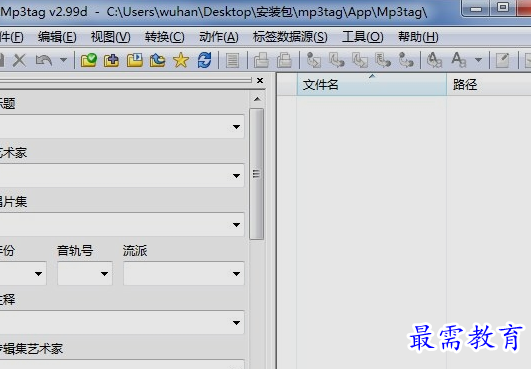Open the 标签数据源(S) menu

[x=290, y=37]
